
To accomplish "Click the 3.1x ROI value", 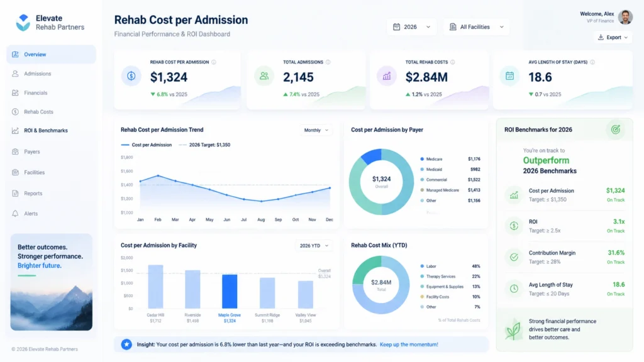I will point(619,222).
